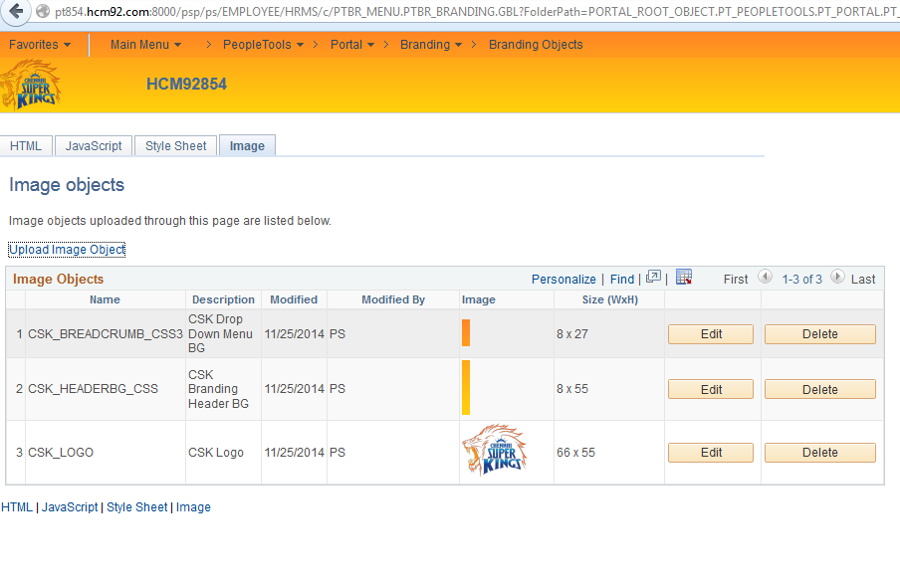This screenshot has width=900, height=588.
Task: Click the Personalize grid link
Action: (563, 280)
